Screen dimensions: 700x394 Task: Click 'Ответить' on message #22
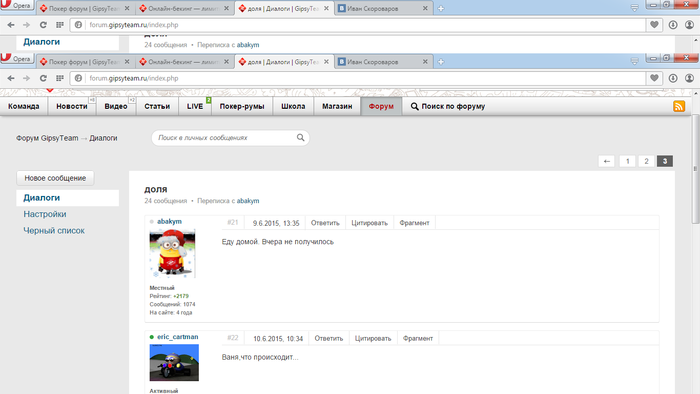pos(329,338)
